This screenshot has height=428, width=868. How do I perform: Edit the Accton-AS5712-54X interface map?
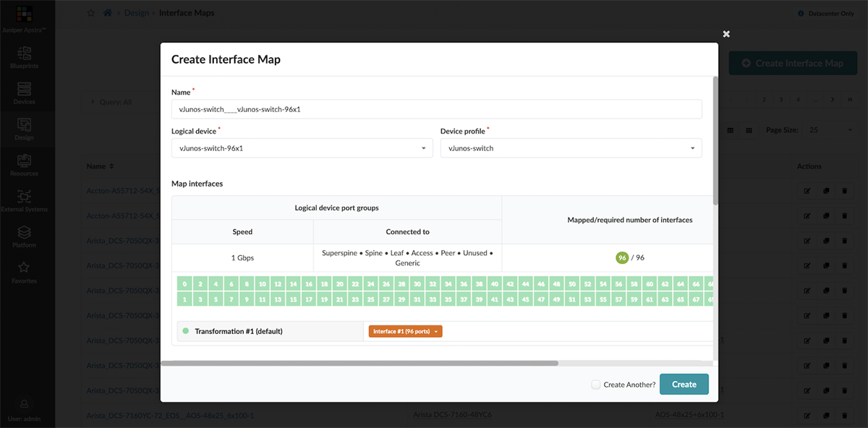point(807,191)
